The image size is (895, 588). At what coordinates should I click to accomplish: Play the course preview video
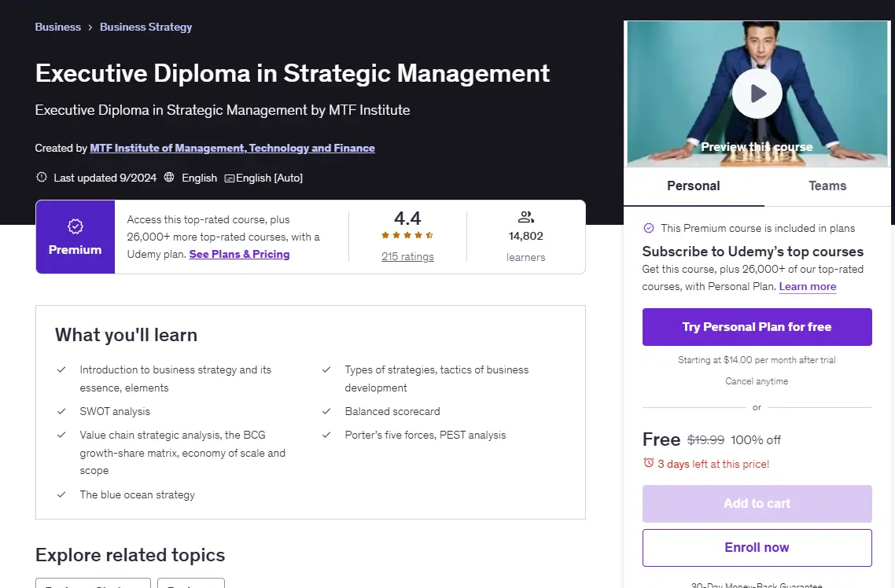(x=757, y=94)
